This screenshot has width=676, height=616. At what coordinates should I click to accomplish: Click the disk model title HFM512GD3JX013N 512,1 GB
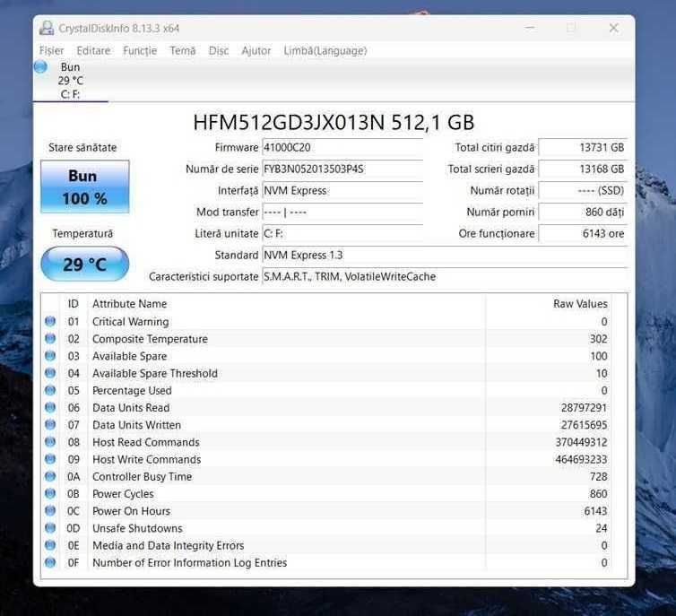(334, 123)
